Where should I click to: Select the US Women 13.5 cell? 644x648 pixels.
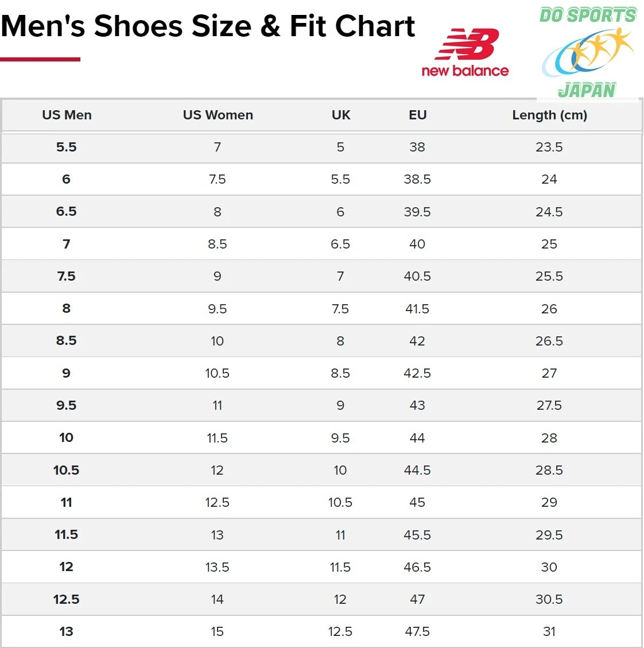pos(218,567)
